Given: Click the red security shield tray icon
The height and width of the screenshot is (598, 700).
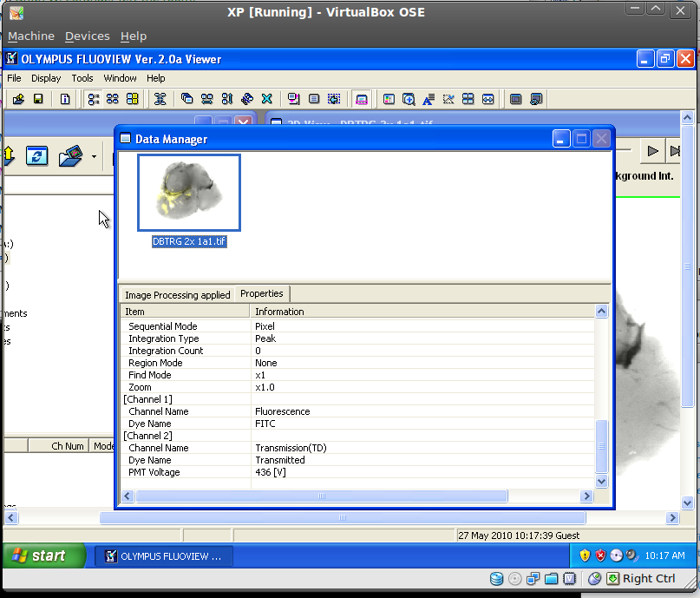Looking at the screenshot, I should 600,555.
